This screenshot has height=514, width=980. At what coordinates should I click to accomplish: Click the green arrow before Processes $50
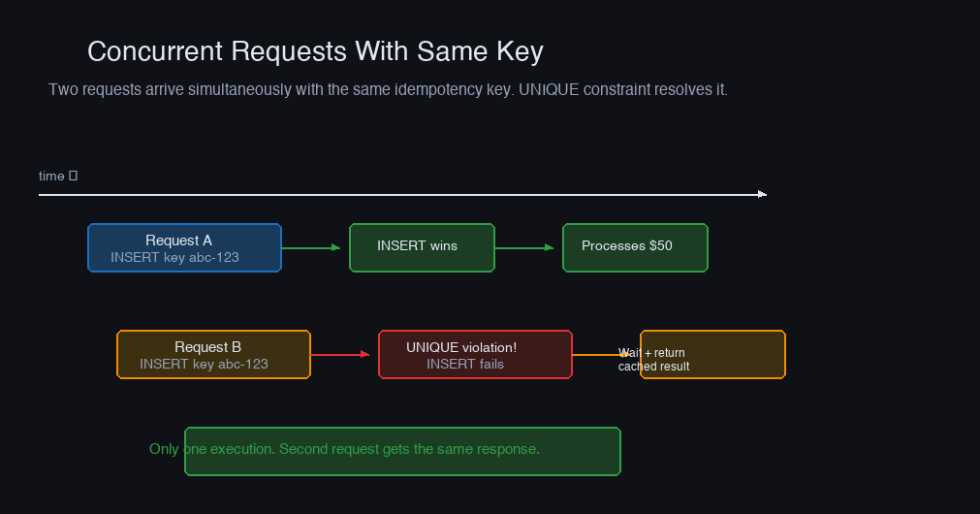[x=524, y=247]
